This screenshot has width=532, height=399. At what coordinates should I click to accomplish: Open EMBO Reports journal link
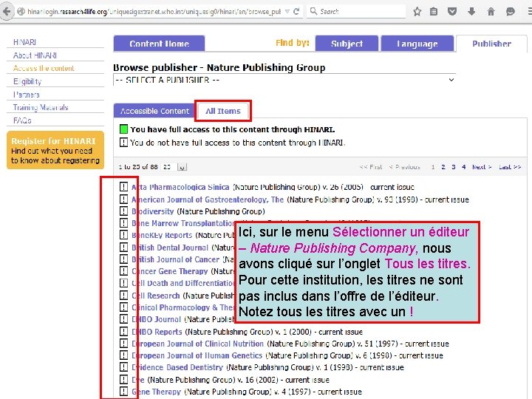point(157,332)
